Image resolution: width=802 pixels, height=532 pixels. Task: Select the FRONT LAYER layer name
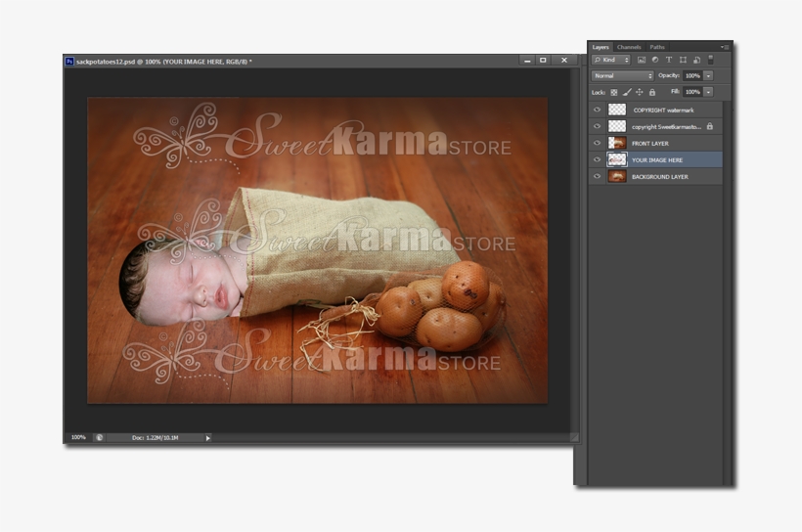point(650,144)
